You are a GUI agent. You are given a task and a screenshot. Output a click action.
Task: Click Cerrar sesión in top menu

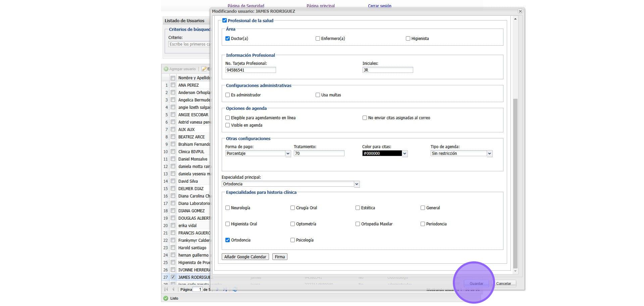click(379, 6)
